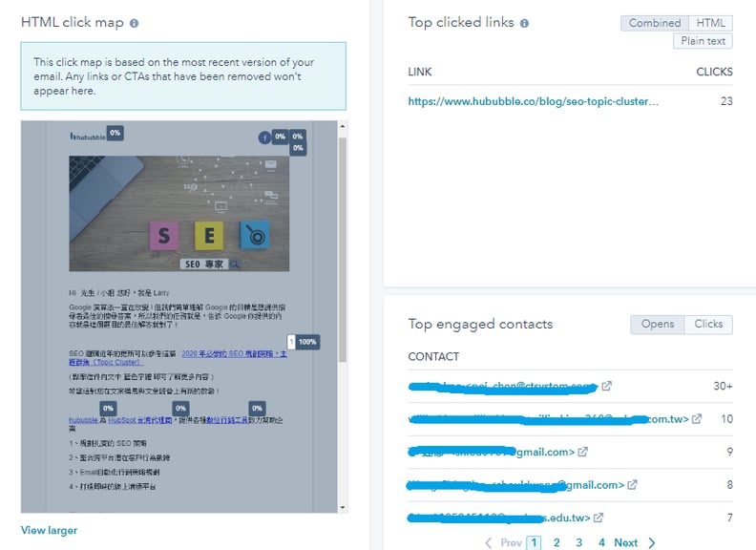This screenshot has height=550, width=756.
Task: Open the hububble seo-topic-cluster link
Action: coord(533,101)
